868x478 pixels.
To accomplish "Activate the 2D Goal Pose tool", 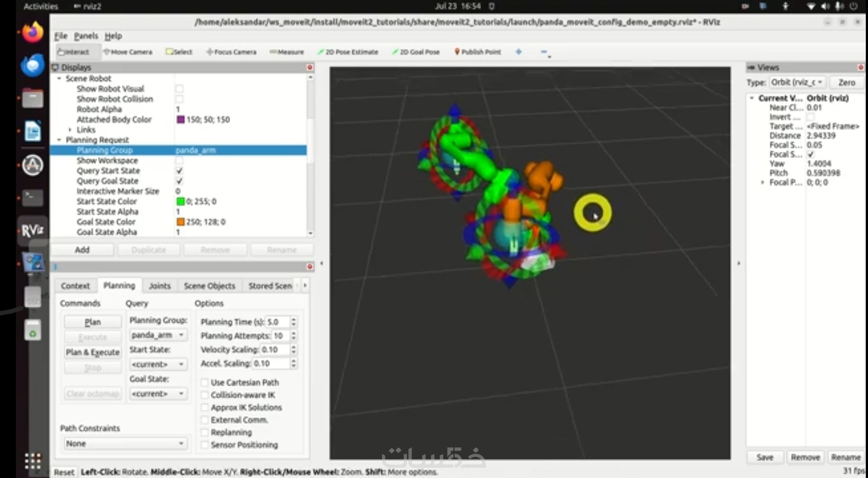I will [x=416, y=52].
